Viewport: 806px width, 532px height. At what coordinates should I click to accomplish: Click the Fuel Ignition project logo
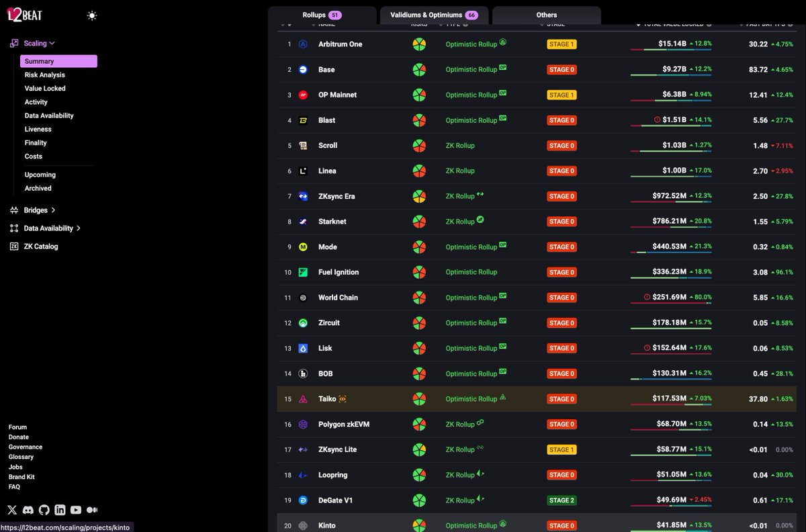point(304,273)
